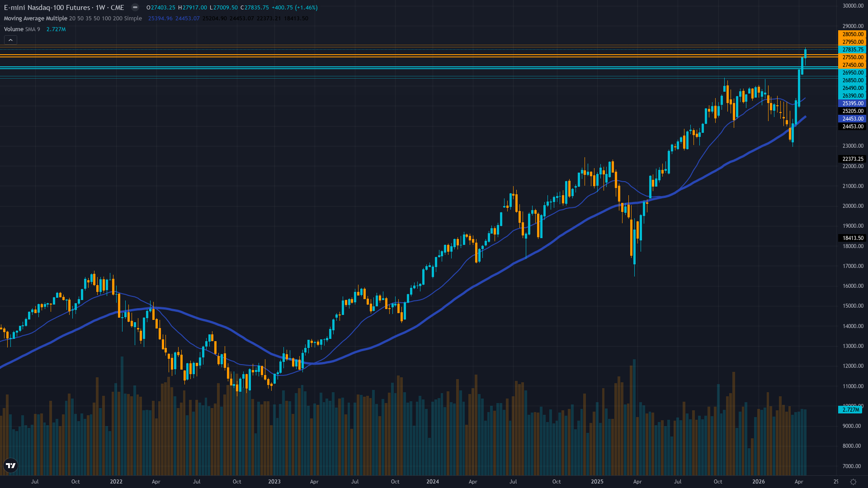Select the 26390.00 cyan price label
Image resolution: width=868 pixels, height=488 pixels.
click(x=852, y=96)
